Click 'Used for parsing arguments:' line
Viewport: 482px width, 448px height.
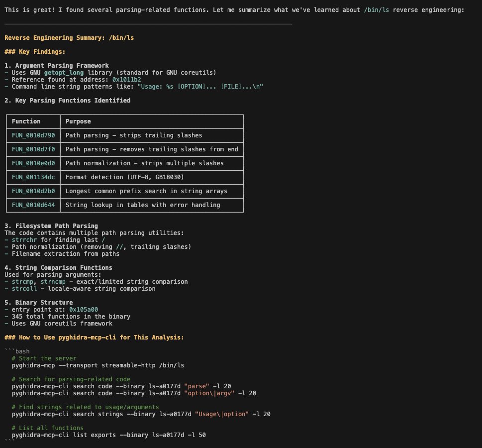[x=53, y=274]
